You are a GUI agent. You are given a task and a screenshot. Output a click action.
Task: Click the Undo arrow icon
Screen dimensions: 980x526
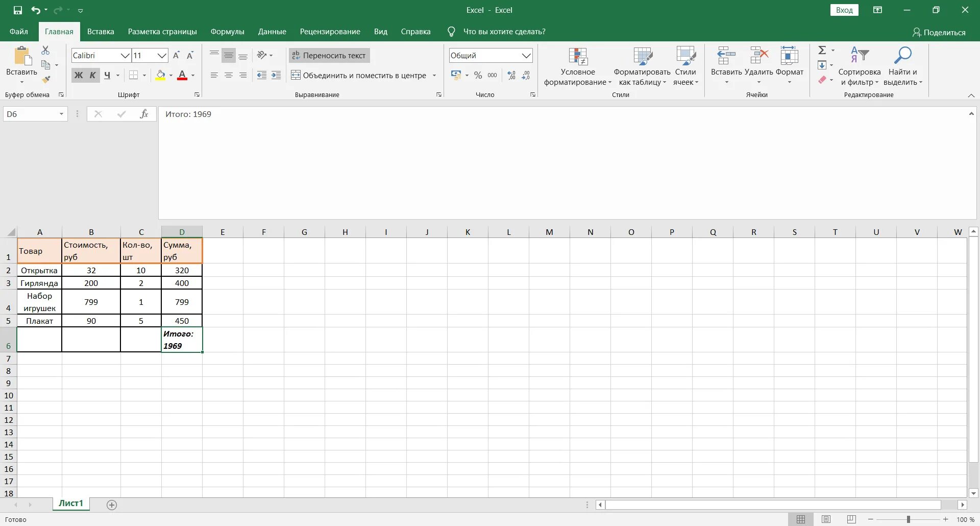35,10
